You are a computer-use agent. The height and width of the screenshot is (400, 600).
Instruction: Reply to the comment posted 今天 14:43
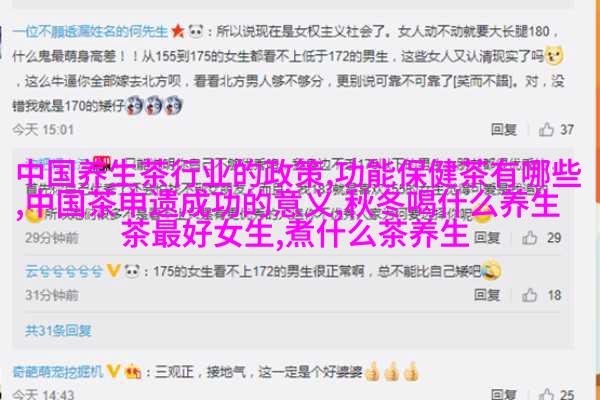[x=504, y=394]
